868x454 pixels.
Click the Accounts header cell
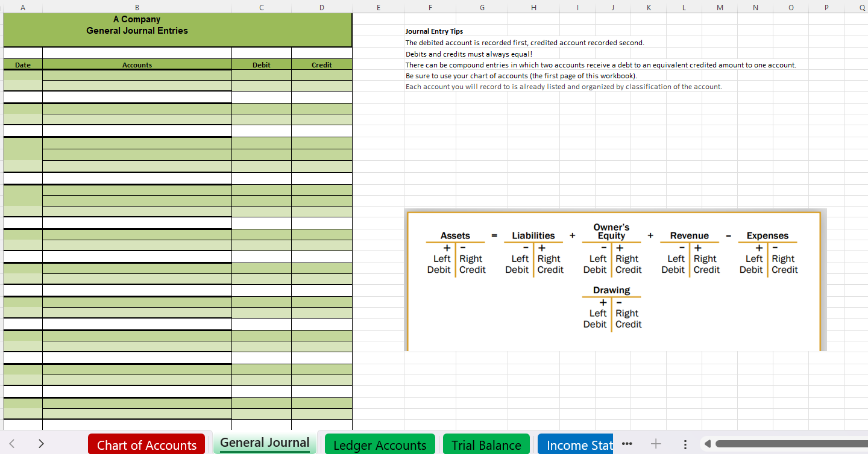click(137, 64)
